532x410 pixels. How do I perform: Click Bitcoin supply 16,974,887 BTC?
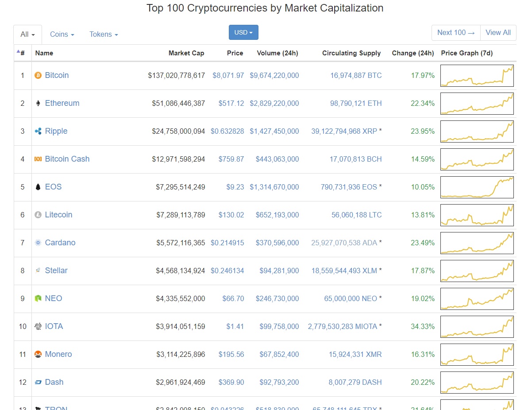(356, 76)
